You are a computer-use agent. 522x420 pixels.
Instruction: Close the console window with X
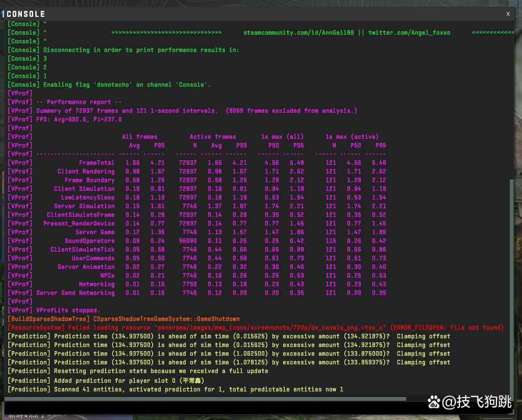tap(508, 14)
